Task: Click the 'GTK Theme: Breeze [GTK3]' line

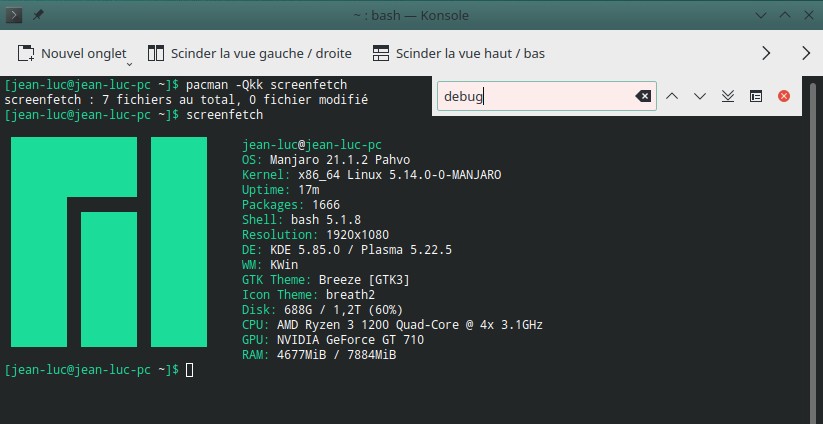Action: 326,280
